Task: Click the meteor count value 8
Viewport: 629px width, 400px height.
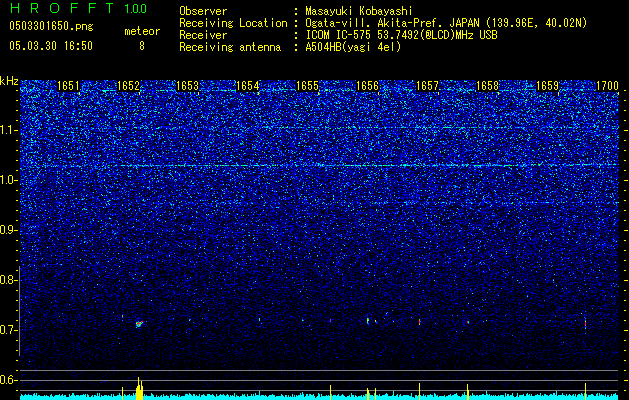Action: [x=142, y=46]
